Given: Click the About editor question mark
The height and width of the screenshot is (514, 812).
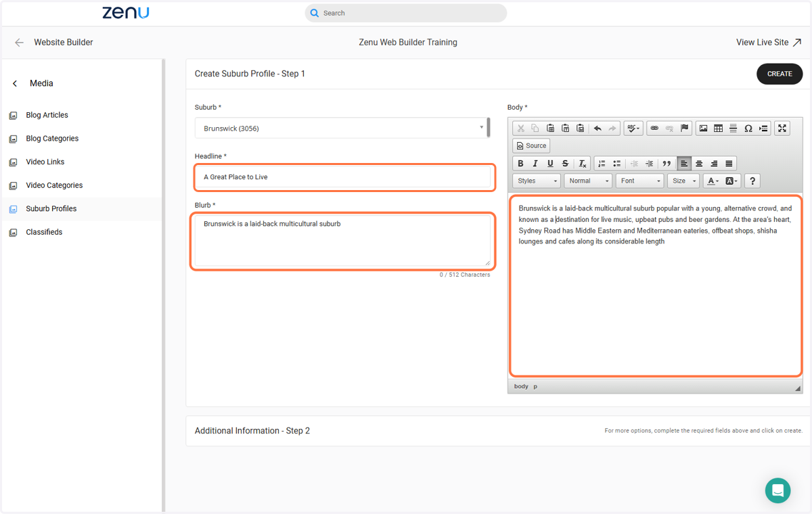Looking at the screenshot, I should (x=752, y=181).
